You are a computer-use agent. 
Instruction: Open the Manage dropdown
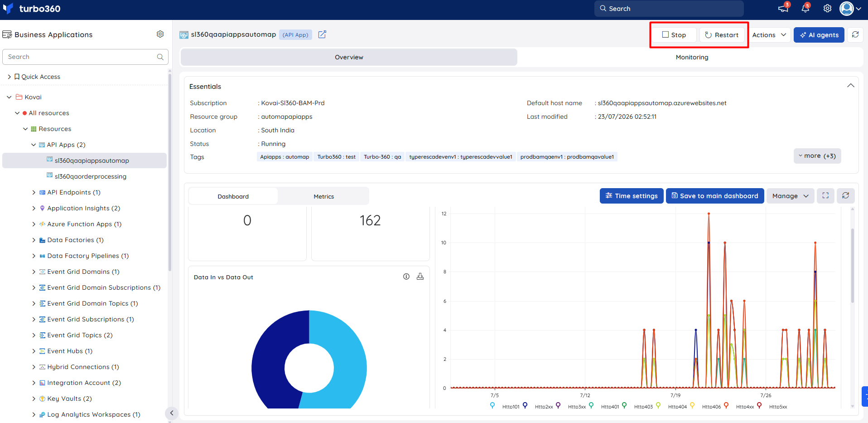(790, 196)
